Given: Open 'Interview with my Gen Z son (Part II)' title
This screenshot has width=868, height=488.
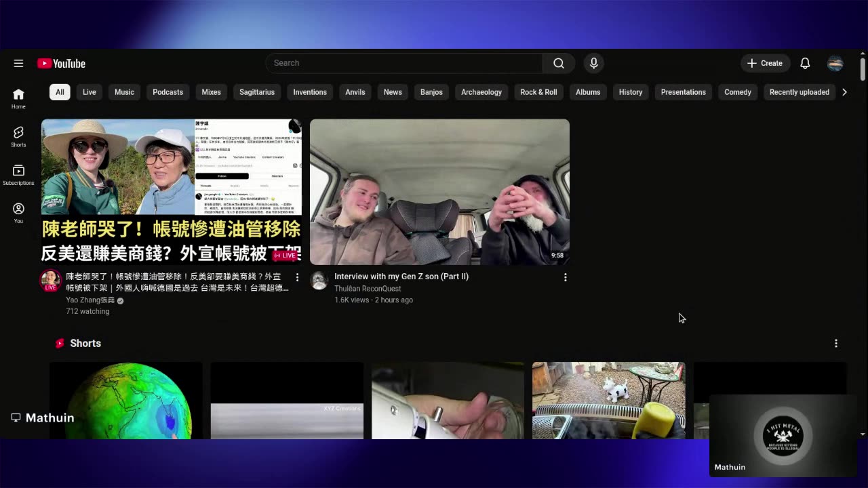Looking at the screenshot, I should coord(401,277).
